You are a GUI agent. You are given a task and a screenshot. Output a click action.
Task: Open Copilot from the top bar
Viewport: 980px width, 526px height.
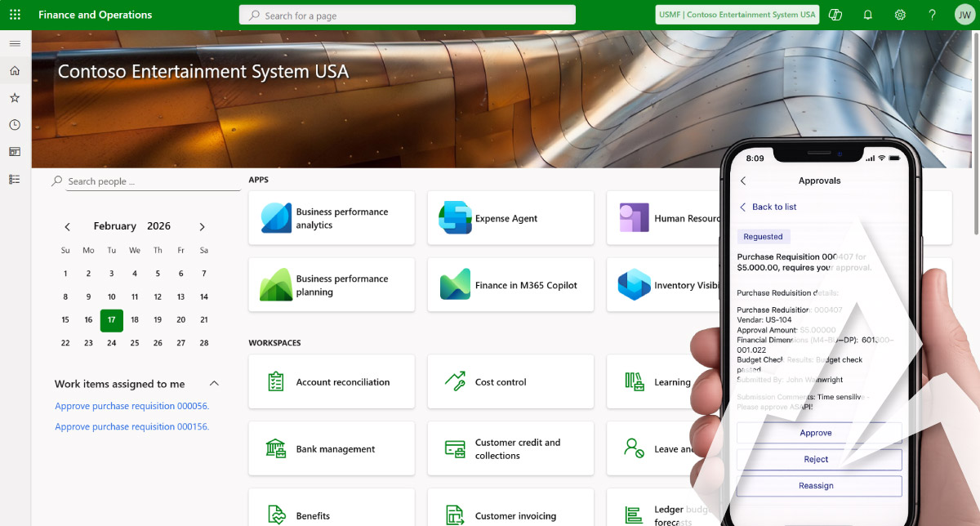tap(835, 14)
